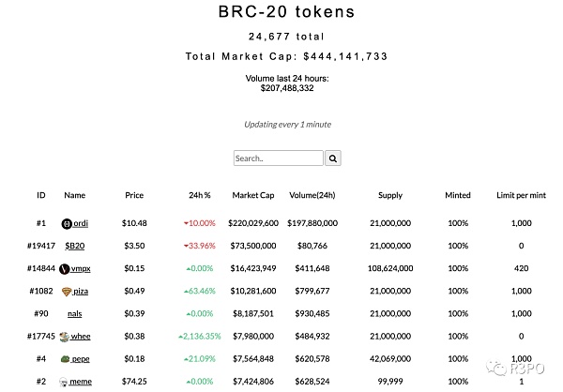Focus the Search text field
Viewport: 563px width, 392px height.
[x=278, y=158]
